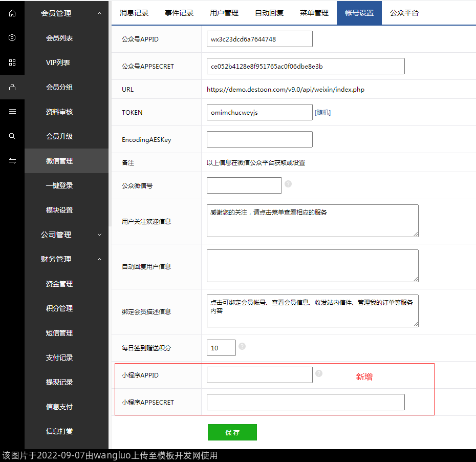Open the 自动回复 tab
The image size is (476, 462).
pyautogui.click(x=269, y=13)
